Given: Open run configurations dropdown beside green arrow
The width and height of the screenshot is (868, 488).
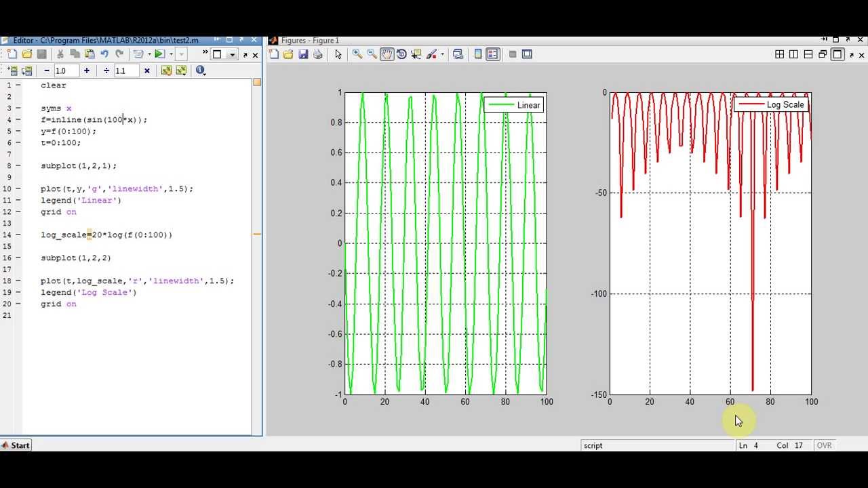Looking at the screenshot, I should pos(171,54).
